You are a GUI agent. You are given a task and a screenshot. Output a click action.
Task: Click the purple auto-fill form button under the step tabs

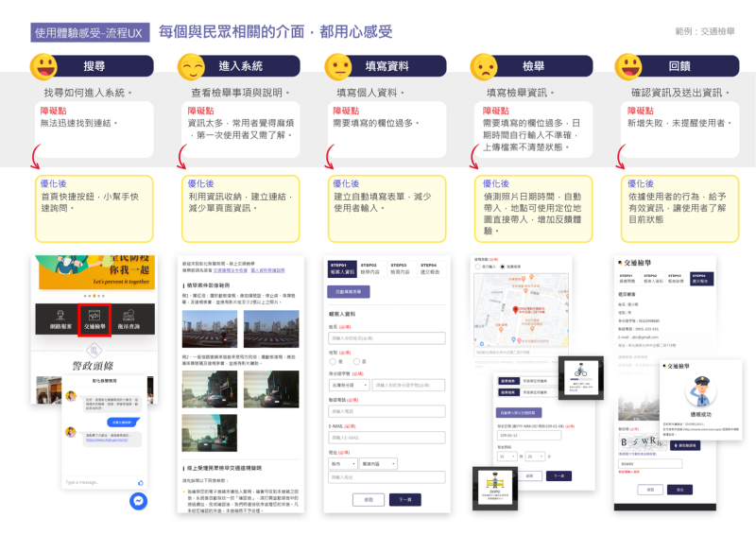click(349, 292)
